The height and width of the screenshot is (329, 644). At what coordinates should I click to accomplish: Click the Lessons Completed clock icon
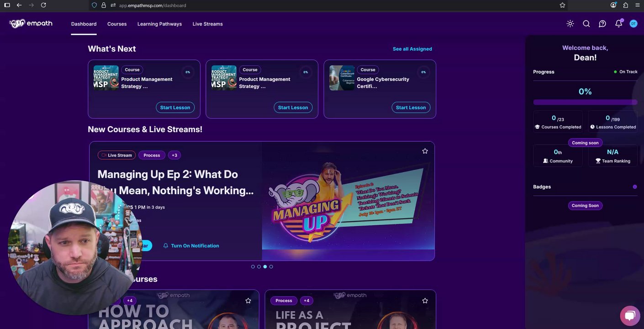[592, 127]
